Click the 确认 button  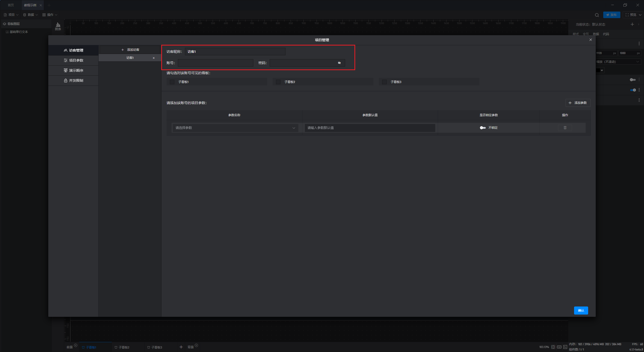pos(581,311)
